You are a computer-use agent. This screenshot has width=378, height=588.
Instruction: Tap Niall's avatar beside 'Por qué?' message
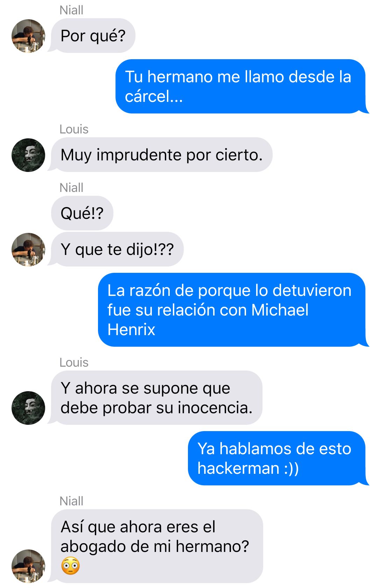tap(28, 36)
